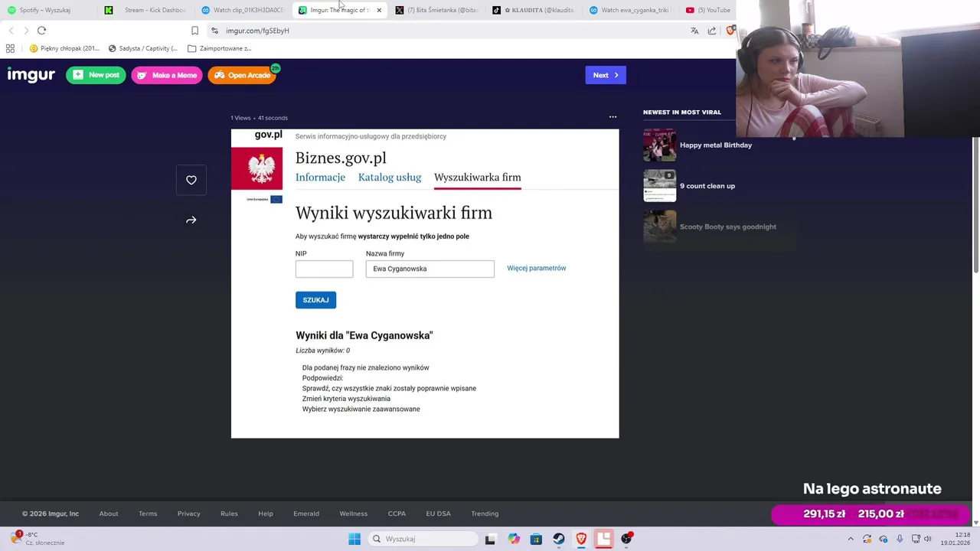Open Happy metal Birthday thumbnail

(x=659, y=145)
